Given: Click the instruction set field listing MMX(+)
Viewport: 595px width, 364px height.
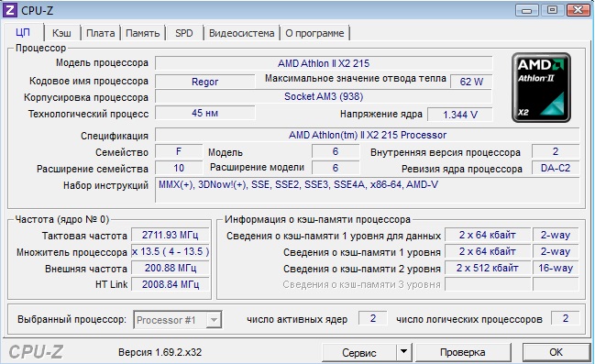Looking at the screenshot, I should pyautogui.click(x=368, y=190).
